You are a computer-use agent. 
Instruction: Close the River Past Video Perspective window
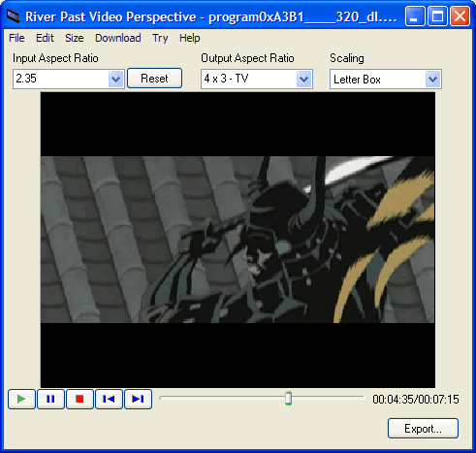460,16
